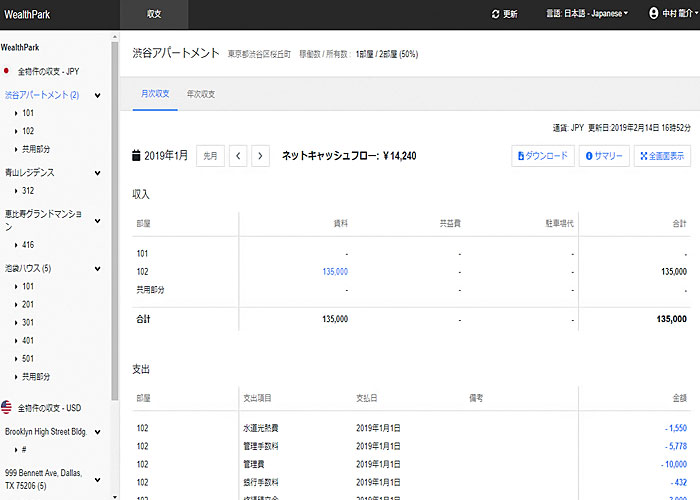The height and width of the screenshot is (500, 700).
Task: Collapse the 渋谷アパートメント tree section
Action: pos(98,95)
